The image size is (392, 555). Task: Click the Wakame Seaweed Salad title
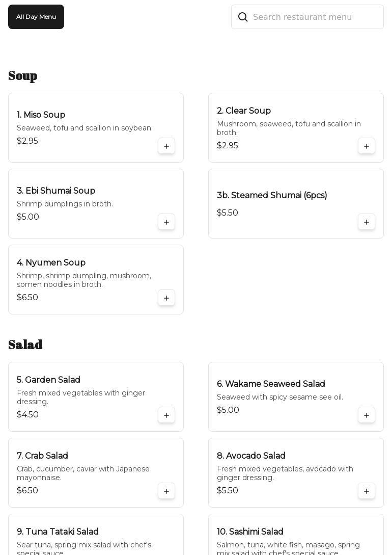pos(271,384)
